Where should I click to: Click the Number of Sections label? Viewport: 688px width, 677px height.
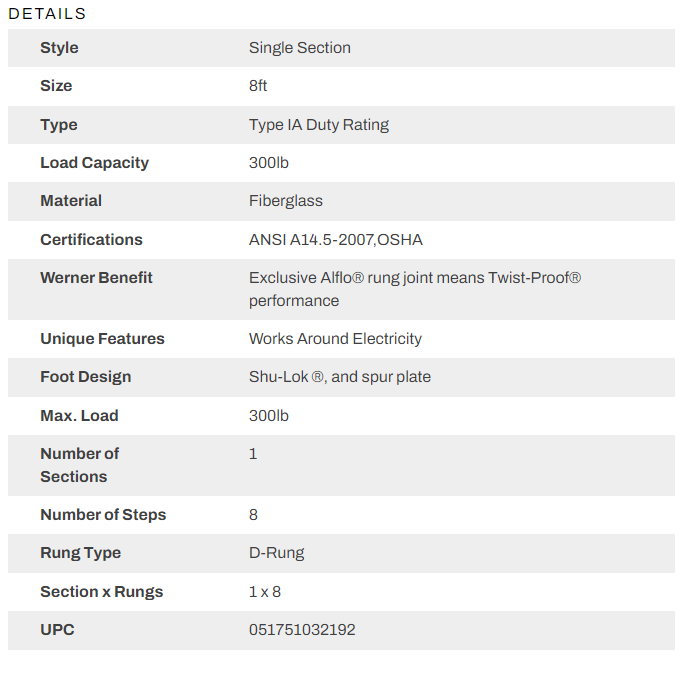[x=79, y=465]
